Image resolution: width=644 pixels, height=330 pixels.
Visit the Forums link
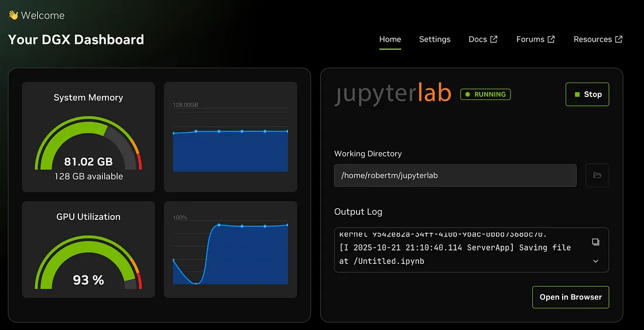pos(530,39)
